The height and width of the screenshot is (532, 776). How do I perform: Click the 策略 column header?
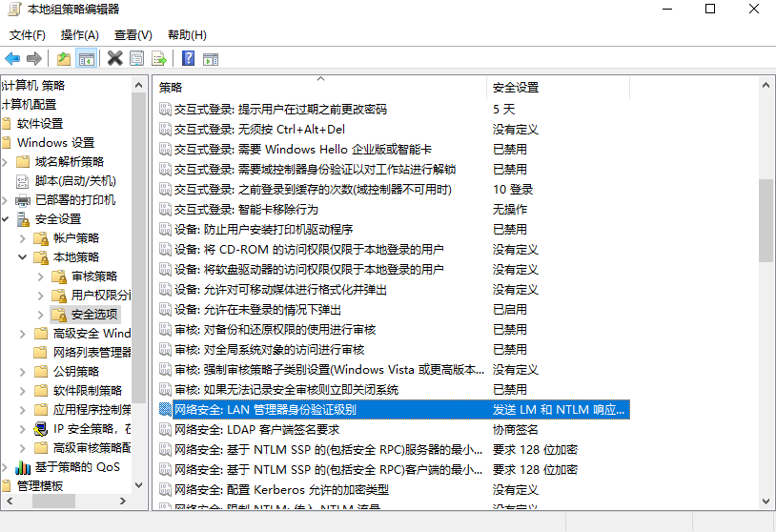tap(319, 87)
